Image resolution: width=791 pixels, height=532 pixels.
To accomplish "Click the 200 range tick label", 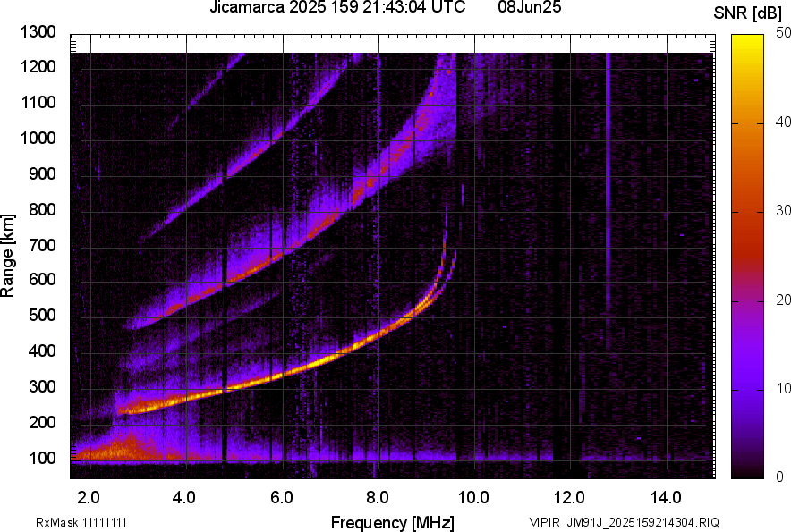I will pyautogui.click(x=42, y=421).
